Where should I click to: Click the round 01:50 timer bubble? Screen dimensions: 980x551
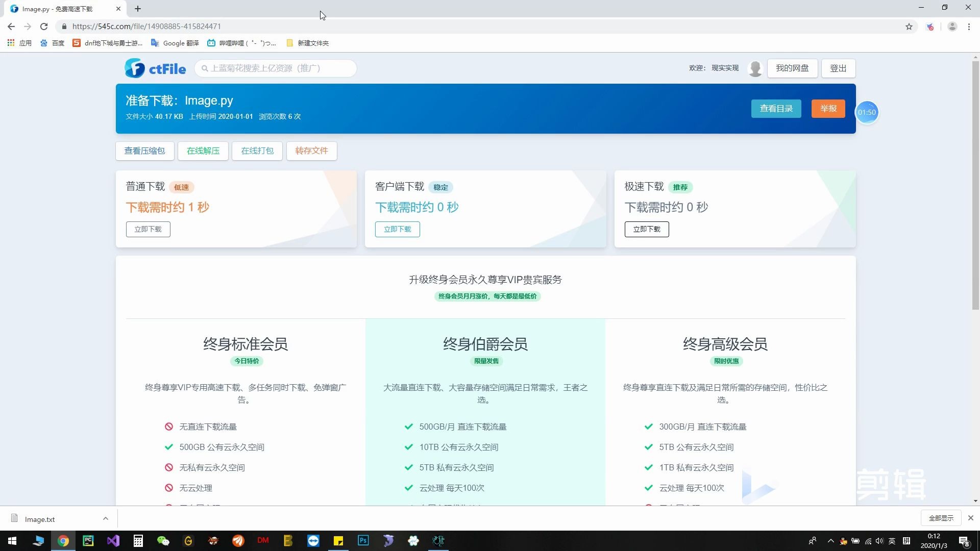[x=867, y=112]
